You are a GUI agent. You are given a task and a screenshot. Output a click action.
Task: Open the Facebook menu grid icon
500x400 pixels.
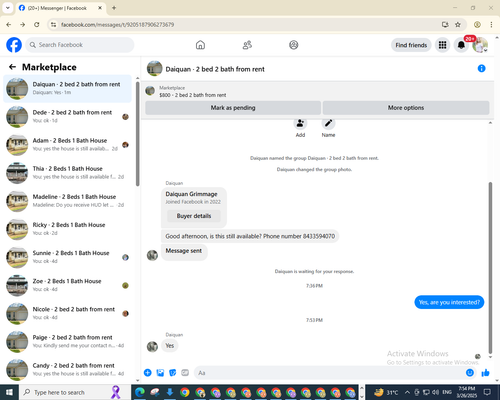coord(442,45)
